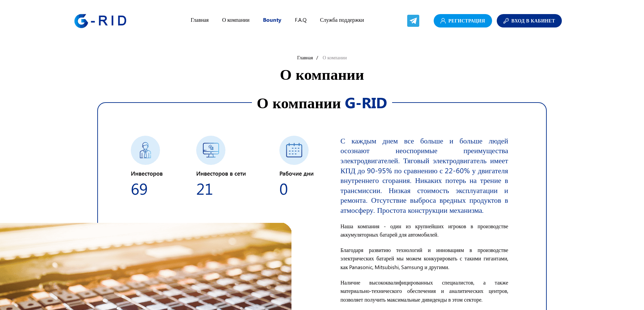
Task: Click the G-RID logo
Action: click(x=100, y=20)
